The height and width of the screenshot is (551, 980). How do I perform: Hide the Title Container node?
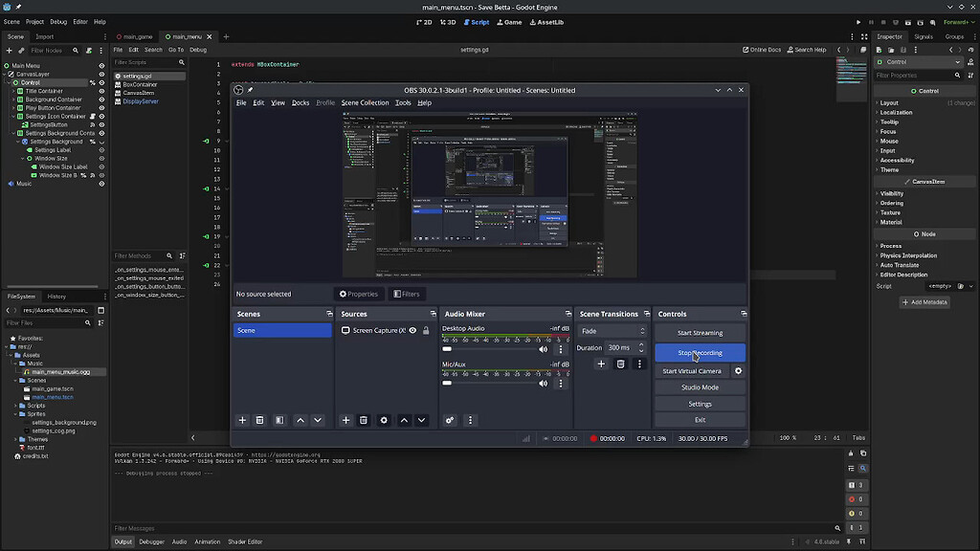pos(101,91)
